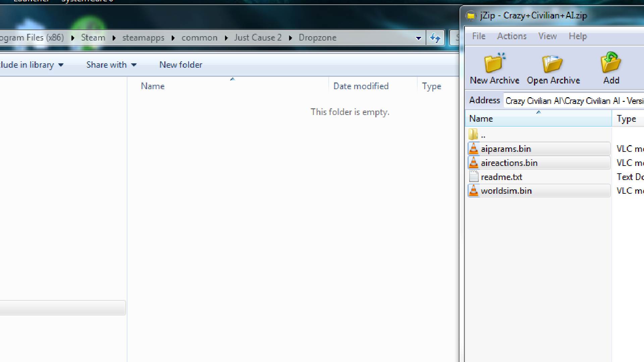Viewport: 644px width, 362px height.
Task: Click the New Archive toolbar icon
Action: 494,63
